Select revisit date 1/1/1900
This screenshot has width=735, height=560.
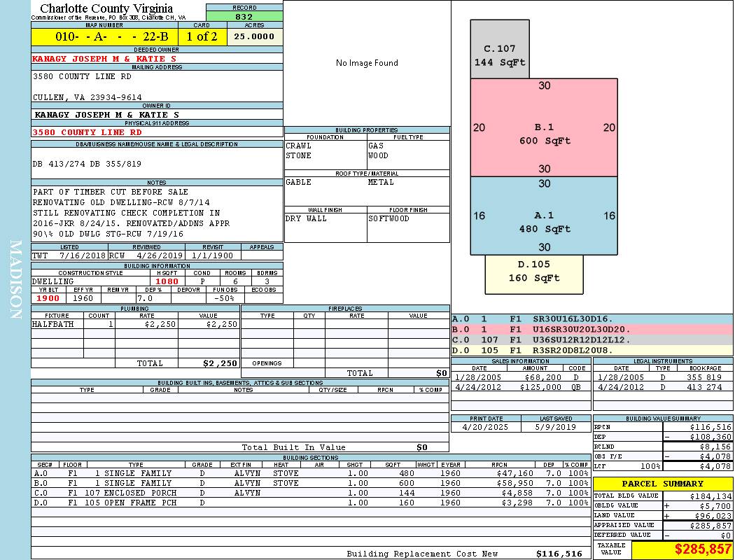(212, 256)
